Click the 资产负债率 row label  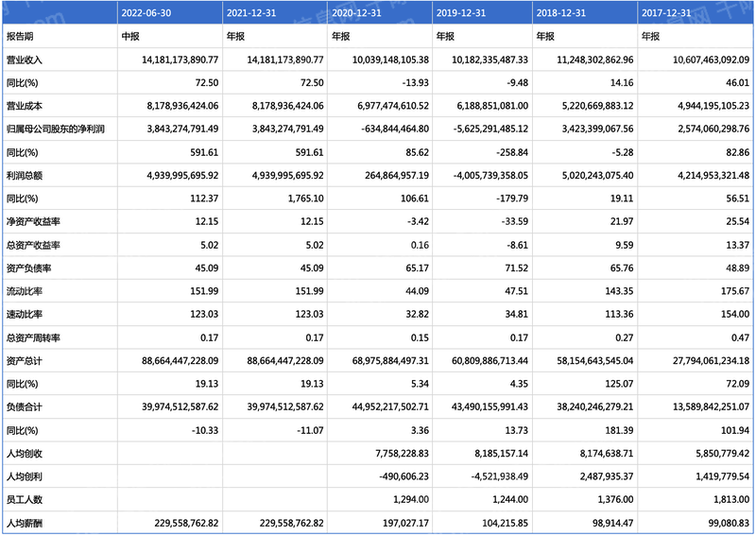pos(29,268)
